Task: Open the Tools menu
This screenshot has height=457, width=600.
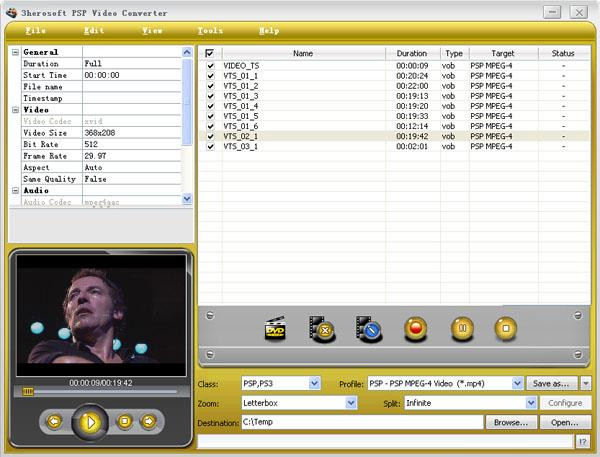Action: point(210,31)
